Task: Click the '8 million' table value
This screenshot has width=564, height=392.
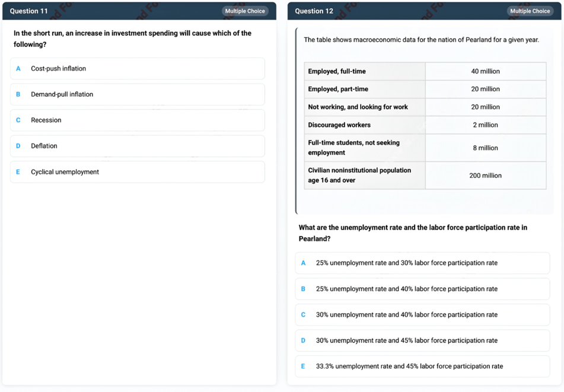Action: [x=485, y=148]
